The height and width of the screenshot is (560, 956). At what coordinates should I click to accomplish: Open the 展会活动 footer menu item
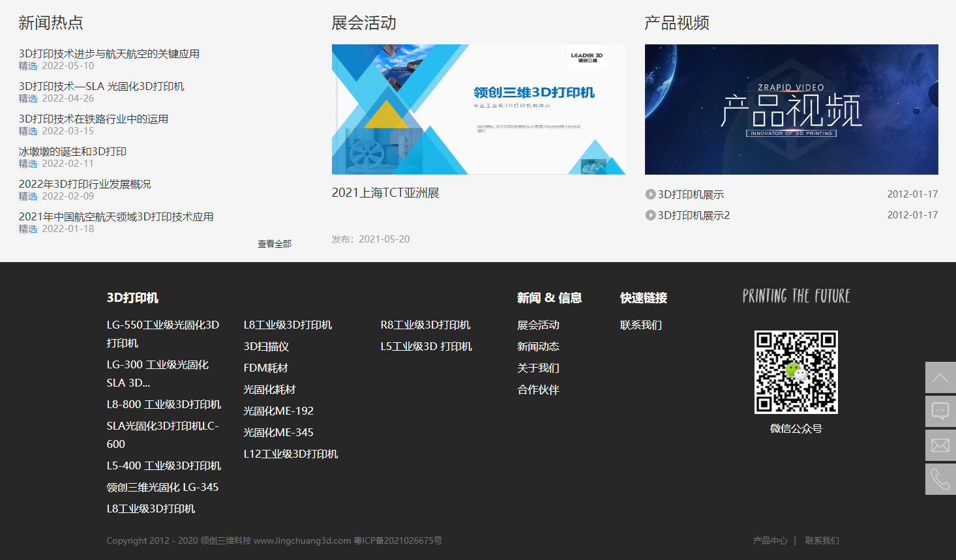pos(537,325)
